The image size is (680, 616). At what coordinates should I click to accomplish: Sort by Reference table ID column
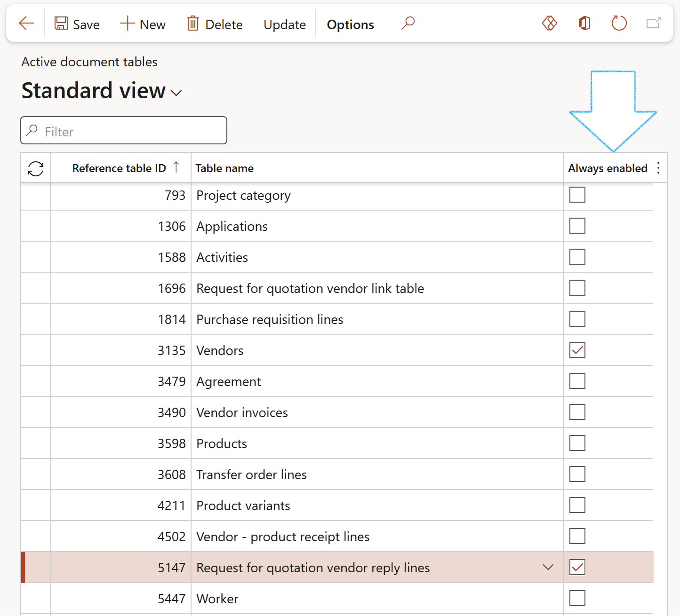tap(119, 168)
